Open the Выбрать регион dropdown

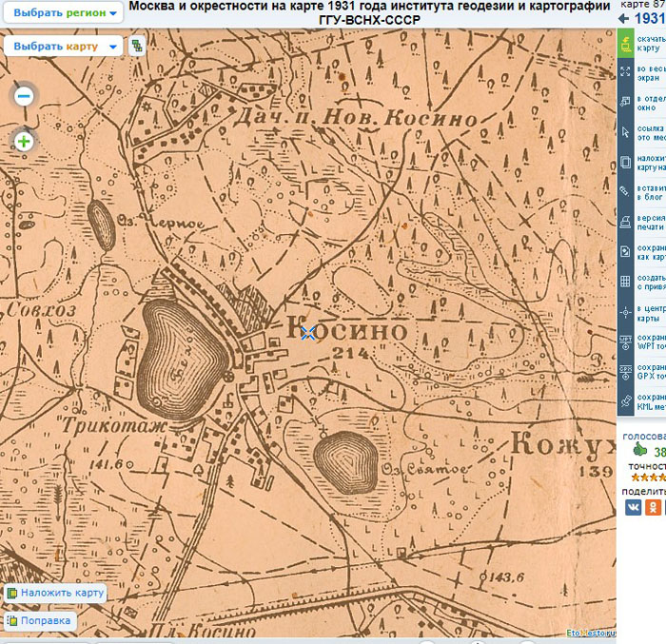tap(64, 12)
